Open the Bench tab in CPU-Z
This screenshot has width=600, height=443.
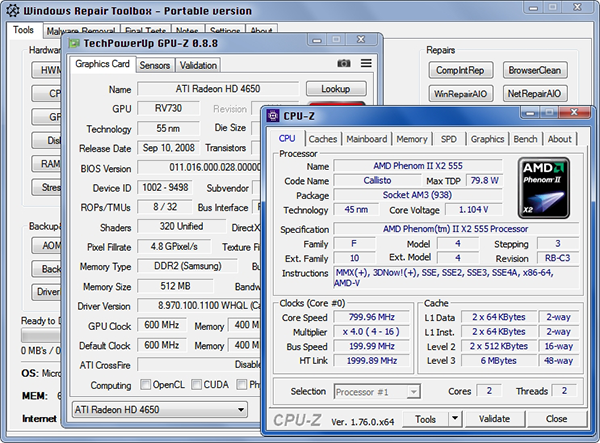pos(525,139)
